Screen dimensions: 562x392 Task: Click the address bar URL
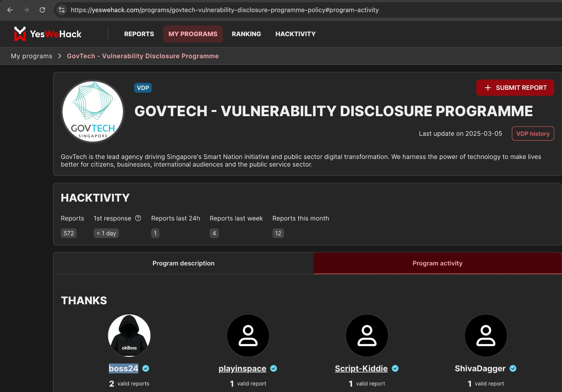[225, 10]
